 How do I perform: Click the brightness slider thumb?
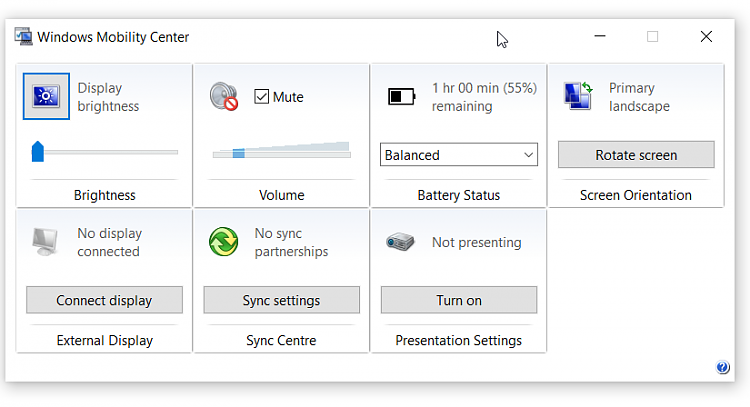pyautogui.click(x=38, y=152)
